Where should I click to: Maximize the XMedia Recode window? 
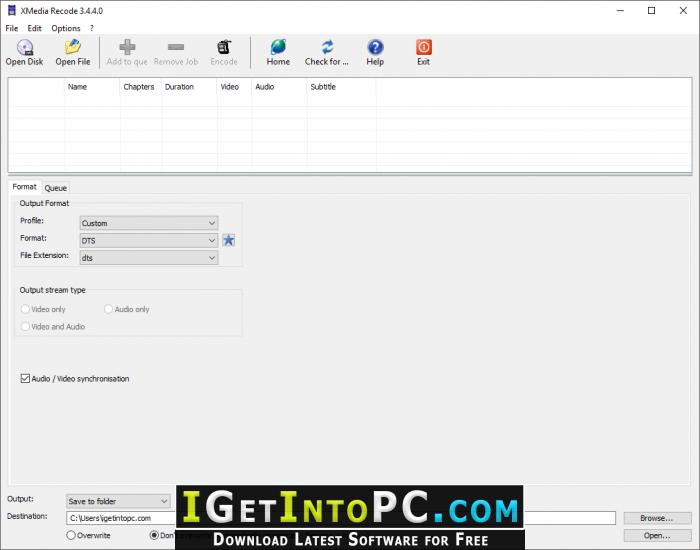pos(651,10)
